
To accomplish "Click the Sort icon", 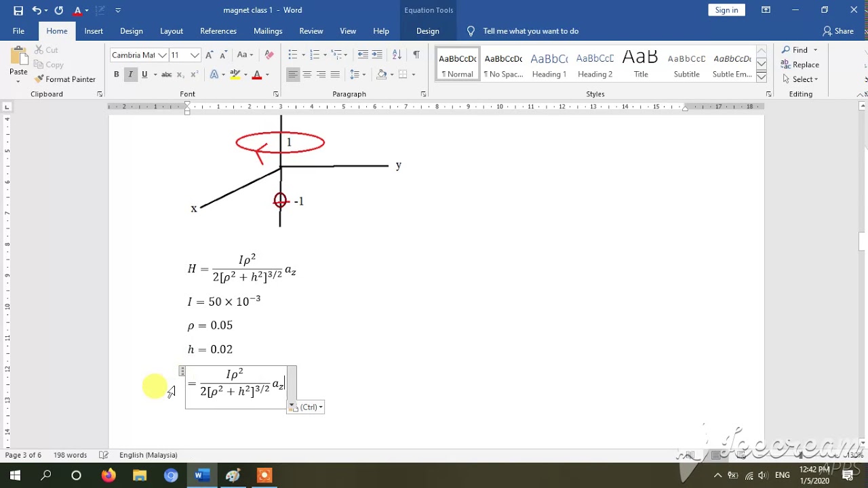I will point(397,55).
